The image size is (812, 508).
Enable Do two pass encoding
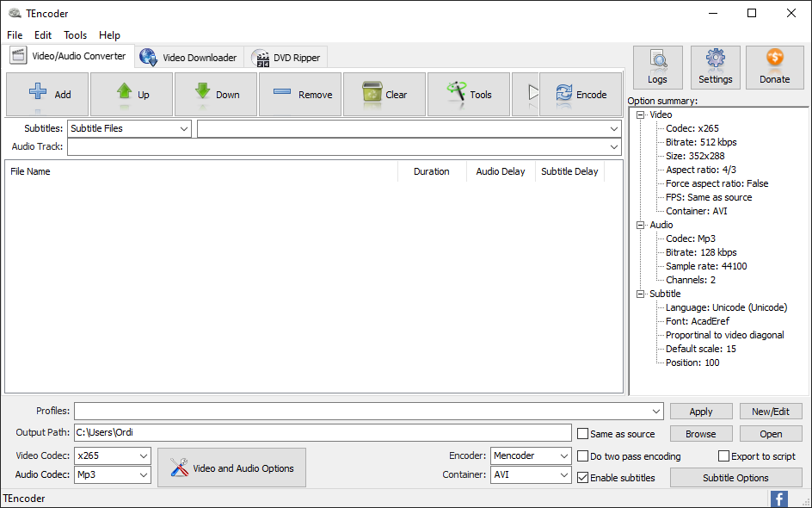click(629, 456)
